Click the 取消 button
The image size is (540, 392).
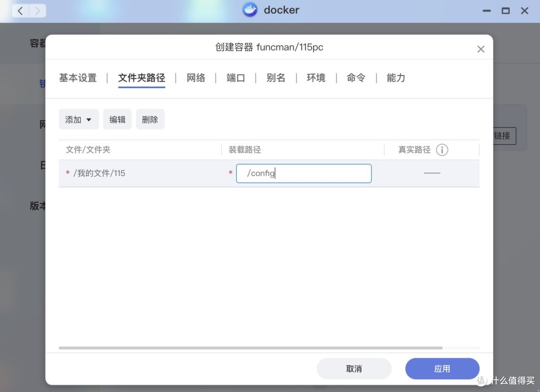354,368
